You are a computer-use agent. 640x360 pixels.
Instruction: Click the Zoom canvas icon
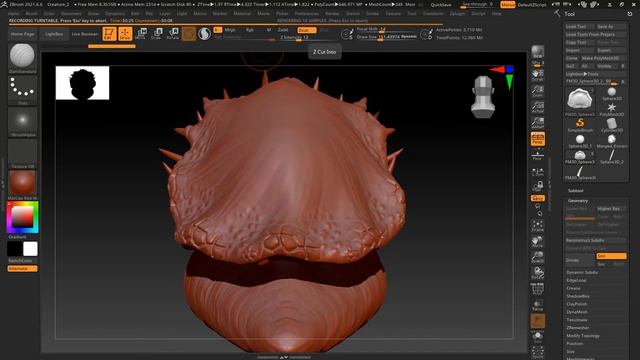[538, 91]
